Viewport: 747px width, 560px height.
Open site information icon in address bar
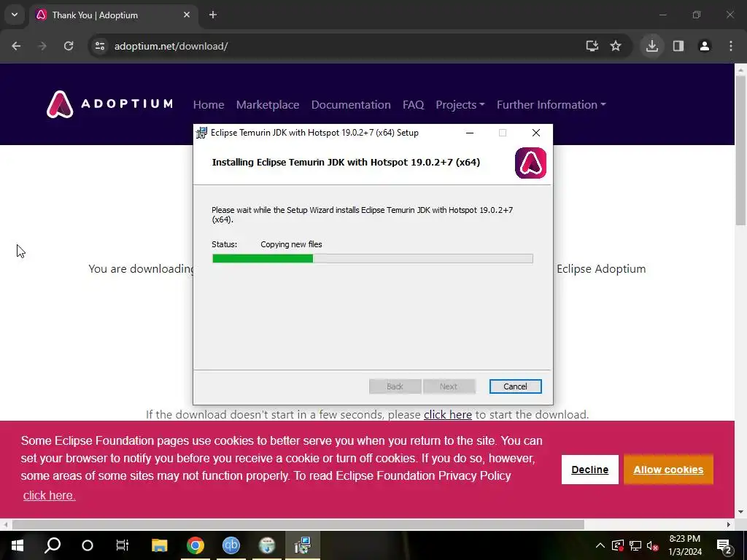coord(100,46)
